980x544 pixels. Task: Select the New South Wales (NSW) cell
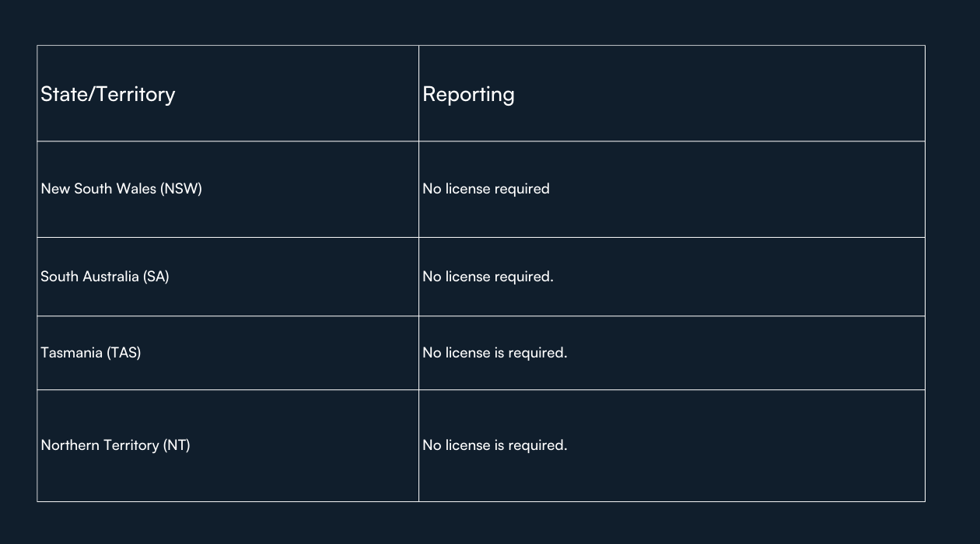point(228,189)
